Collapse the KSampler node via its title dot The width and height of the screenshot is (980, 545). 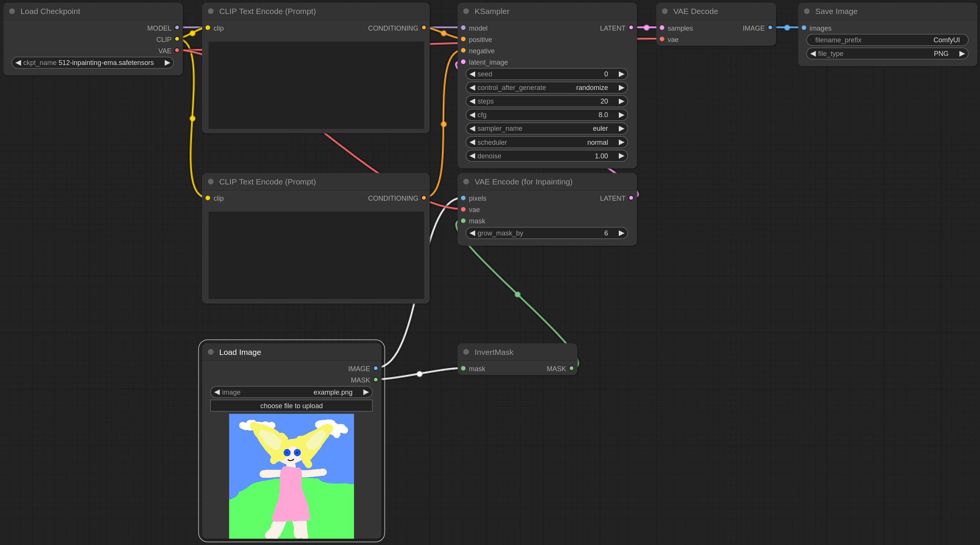point(466,11)
